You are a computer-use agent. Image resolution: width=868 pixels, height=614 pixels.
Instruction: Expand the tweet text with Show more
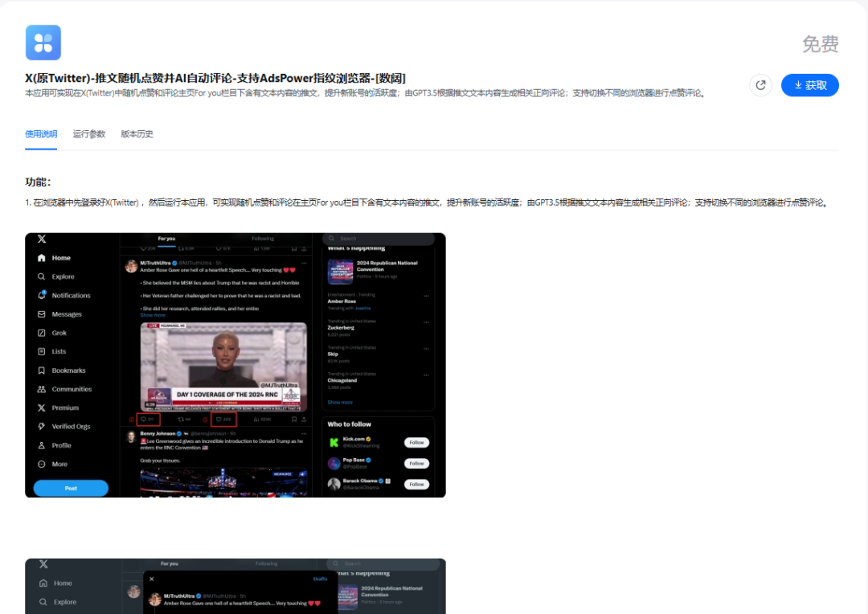coord(153,315)
